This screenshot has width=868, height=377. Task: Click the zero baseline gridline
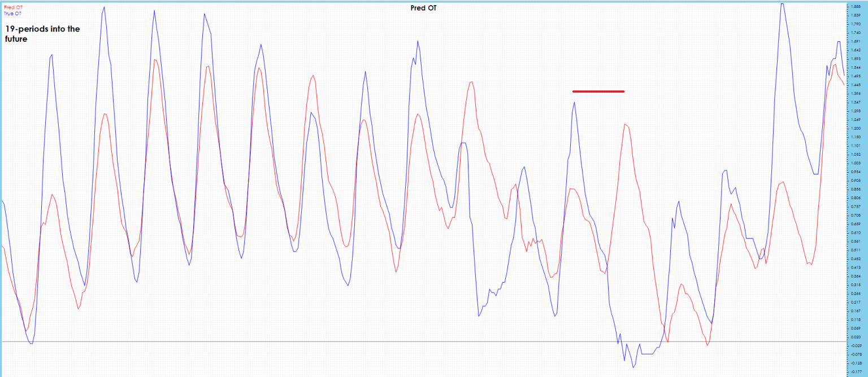396,341
